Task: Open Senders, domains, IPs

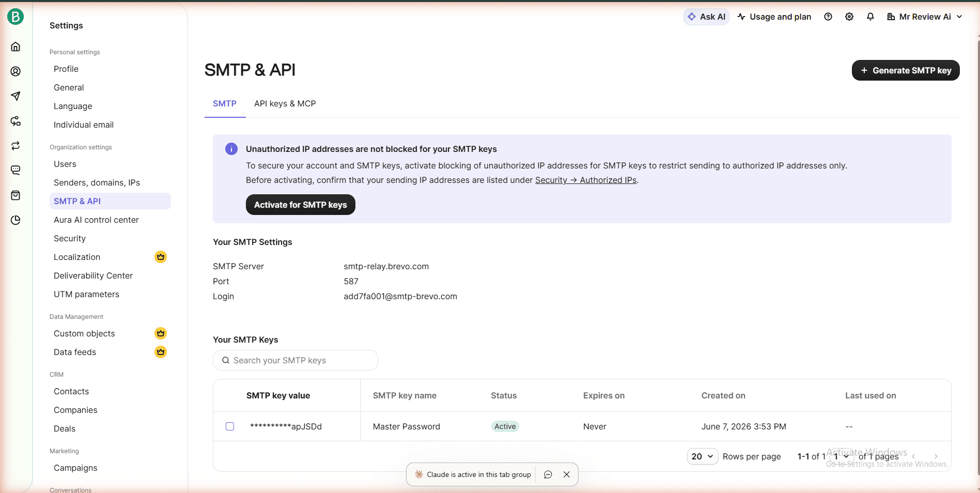Action: pos(97,182)
